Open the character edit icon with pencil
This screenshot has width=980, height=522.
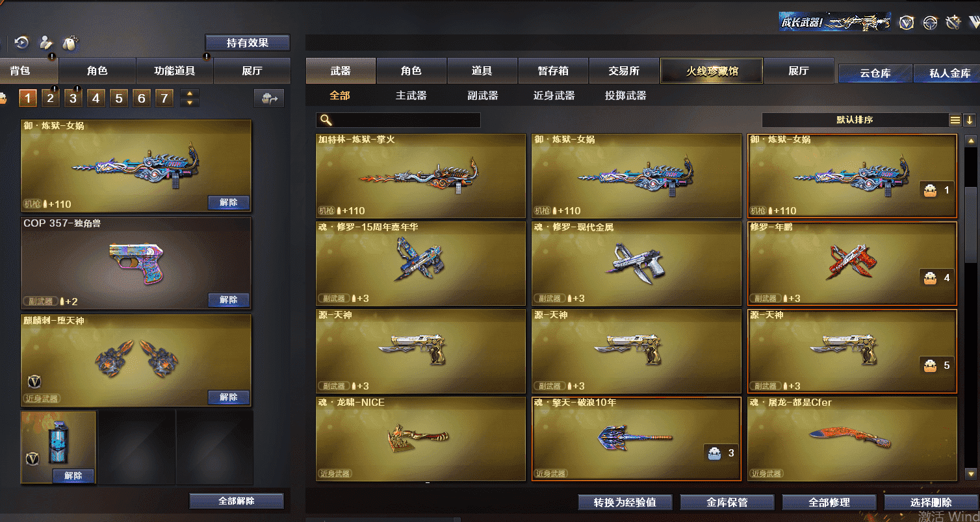(x=45, y=43)
